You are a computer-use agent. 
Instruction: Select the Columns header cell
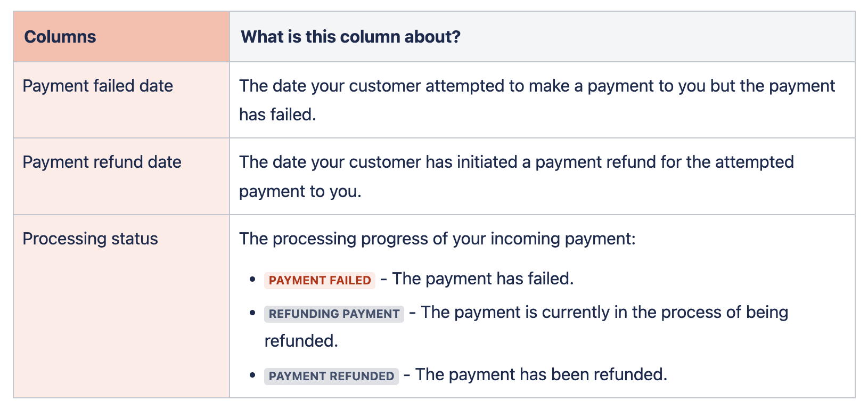[x=121, y=37]
